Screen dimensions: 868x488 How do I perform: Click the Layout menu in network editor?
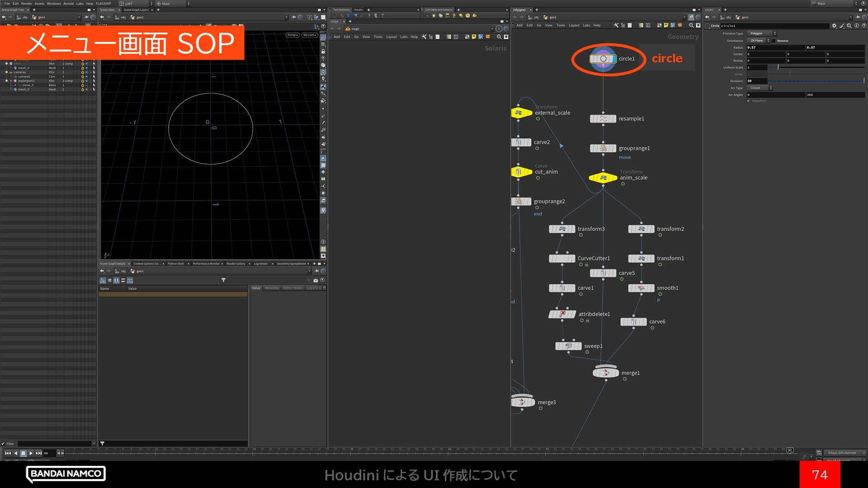[x=574, y=25]
